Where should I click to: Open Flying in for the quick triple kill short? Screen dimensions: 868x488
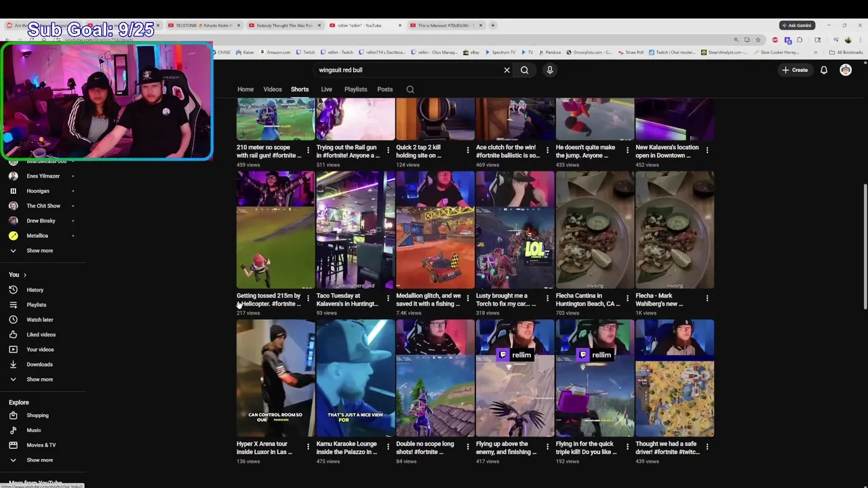587,448
